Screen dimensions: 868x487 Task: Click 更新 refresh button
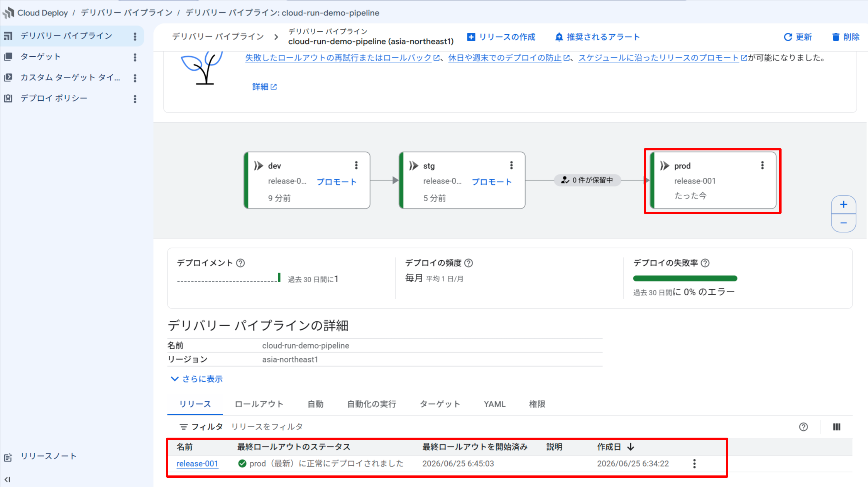pyautogui.click(x=798, y=37)
